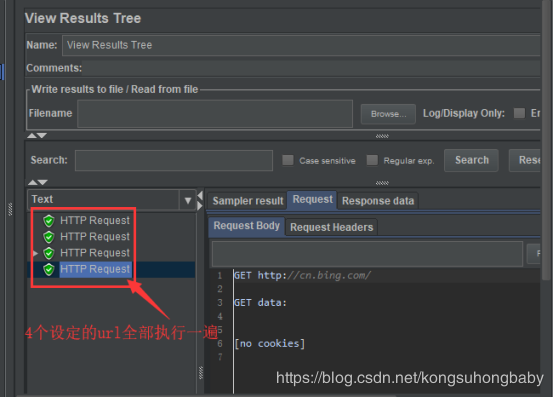
Task: Click the third HTTP Request shield icon
Action: 49,253
